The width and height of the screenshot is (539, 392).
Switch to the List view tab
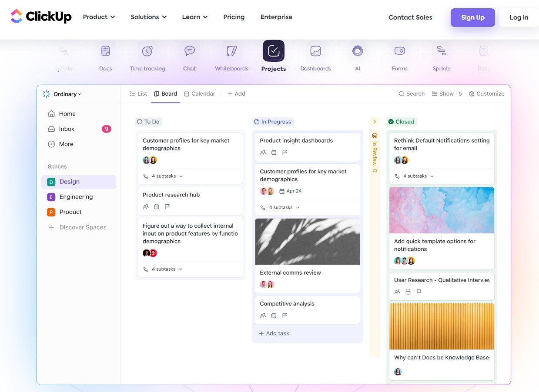click(138, 94)
